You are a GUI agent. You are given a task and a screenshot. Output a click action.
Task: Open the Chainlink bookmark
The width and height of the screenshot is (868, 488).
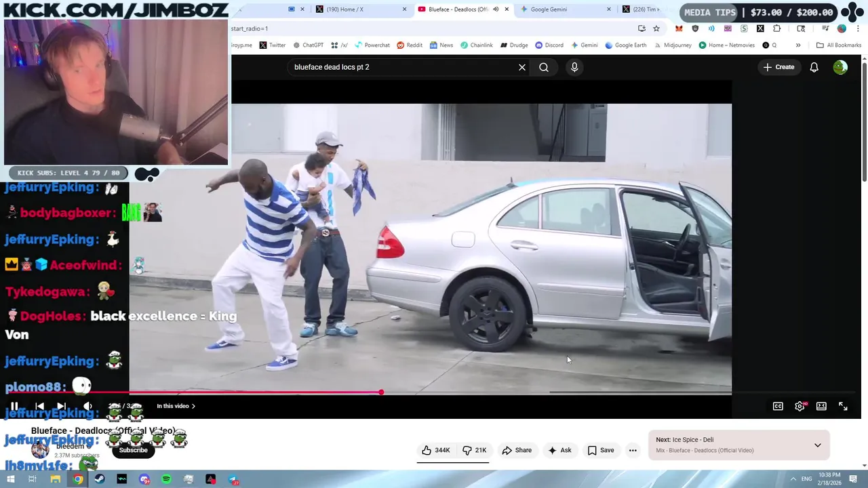coord(476,45)
